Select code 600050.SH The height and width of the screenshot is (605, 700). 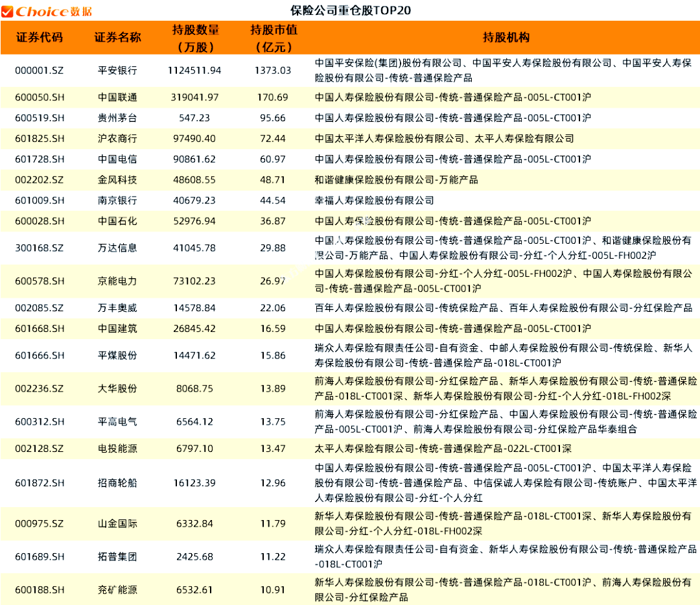point(40,97)
